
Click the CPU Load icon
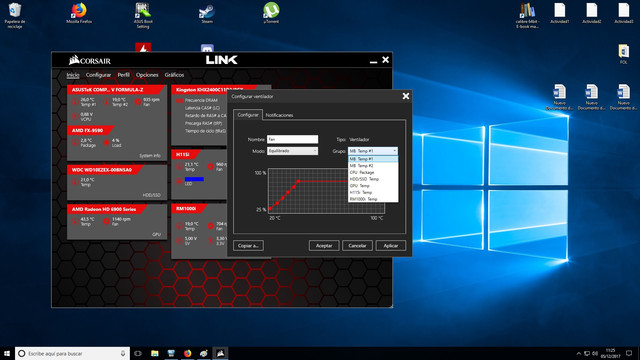(107, 142)
